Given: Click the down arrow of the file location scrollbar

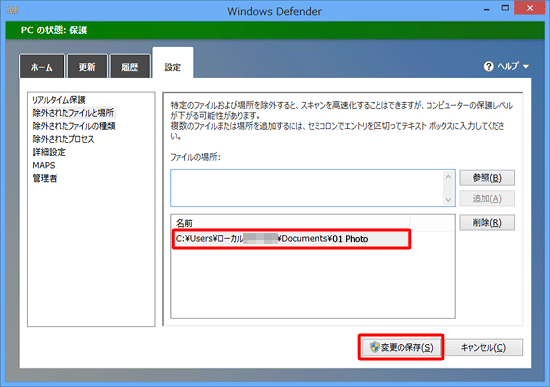Looking at the screenshot, I should [448, 200].
